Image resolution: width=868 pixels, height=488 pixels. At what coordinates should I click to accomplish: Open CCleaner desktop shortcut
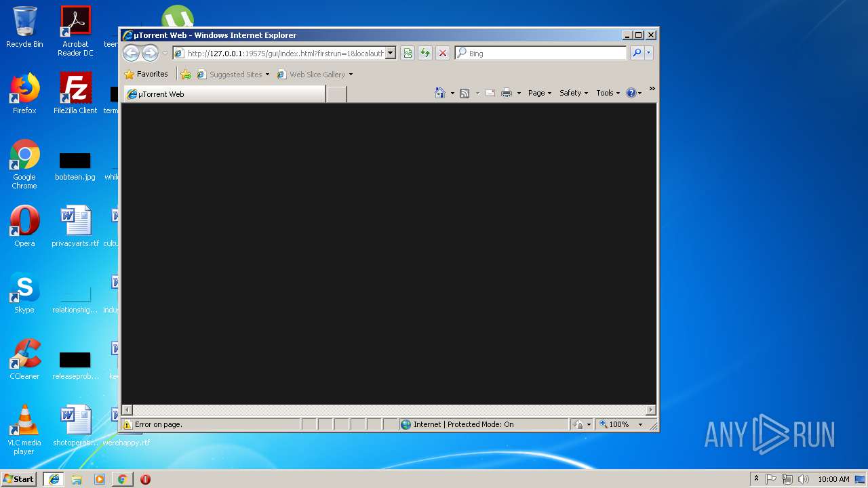[x=24, y=359]
